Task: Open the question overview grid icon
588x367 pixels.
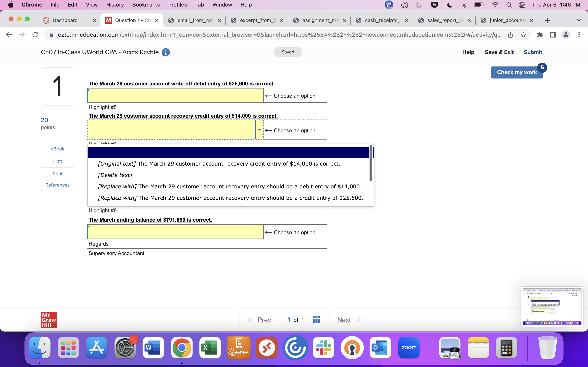Action: click(x=316, y=320)
